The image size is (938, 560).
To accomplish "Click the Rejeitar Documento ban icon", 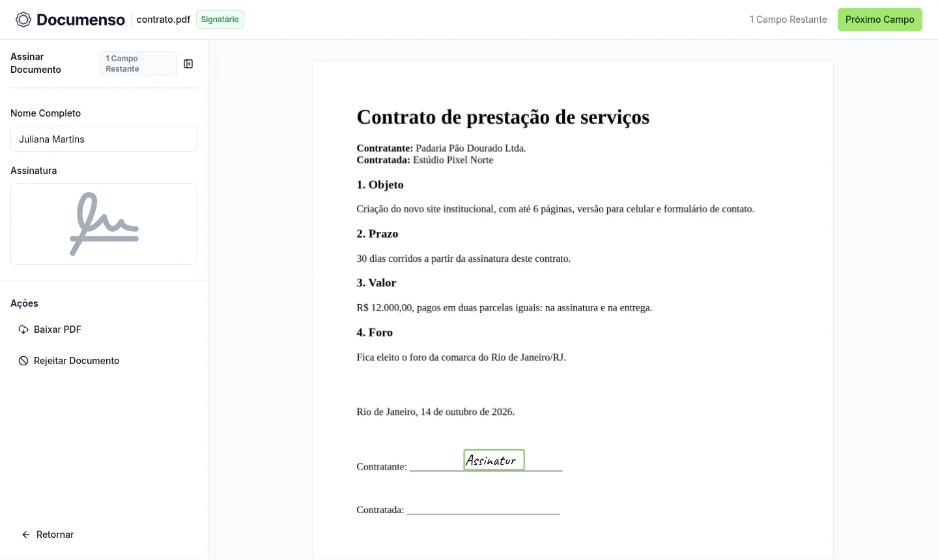I will pos(23,361).
